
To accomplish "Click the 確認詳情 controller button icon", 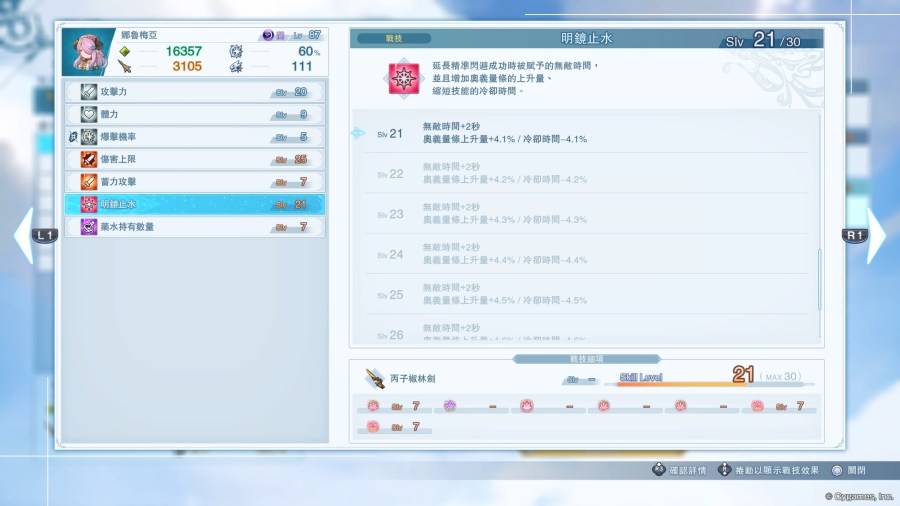I will pos(658,470).
